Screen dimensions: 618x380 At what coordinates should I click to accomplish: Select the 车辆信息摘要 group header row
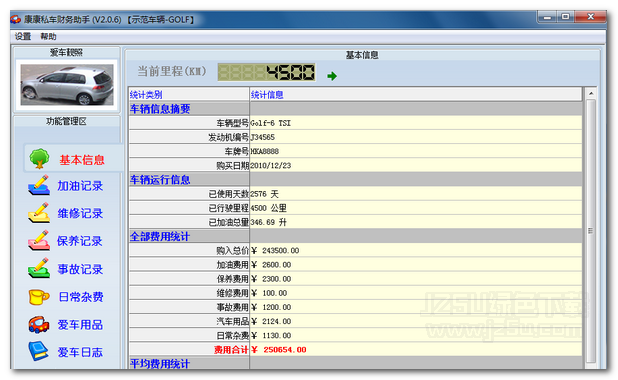[356, 109]
